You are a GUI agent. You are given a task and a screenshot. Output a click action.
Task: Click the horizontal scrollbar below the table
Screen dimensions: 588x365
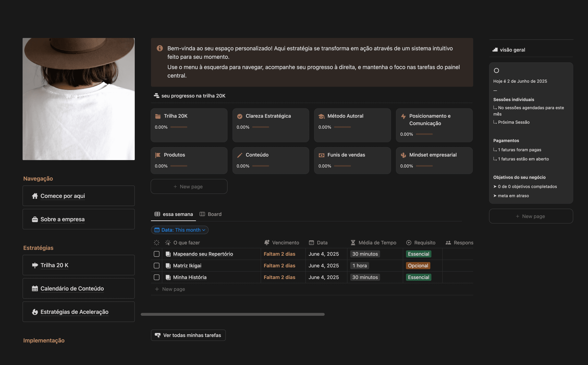point(232,314)
